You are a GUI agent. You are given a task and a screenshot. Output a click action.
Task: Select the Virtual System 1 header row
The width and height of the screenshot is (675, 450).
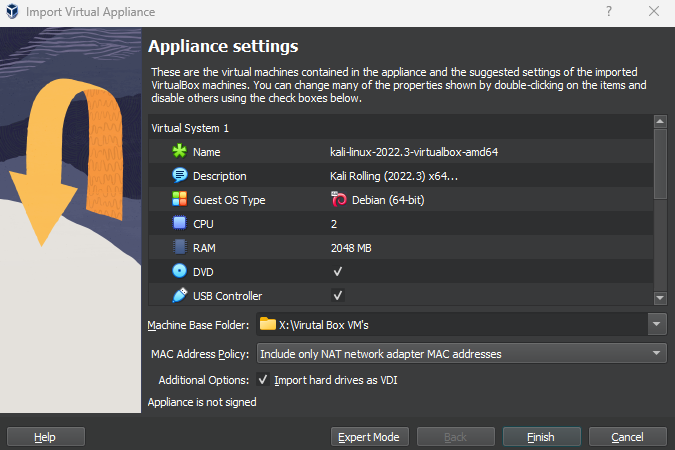401,128
